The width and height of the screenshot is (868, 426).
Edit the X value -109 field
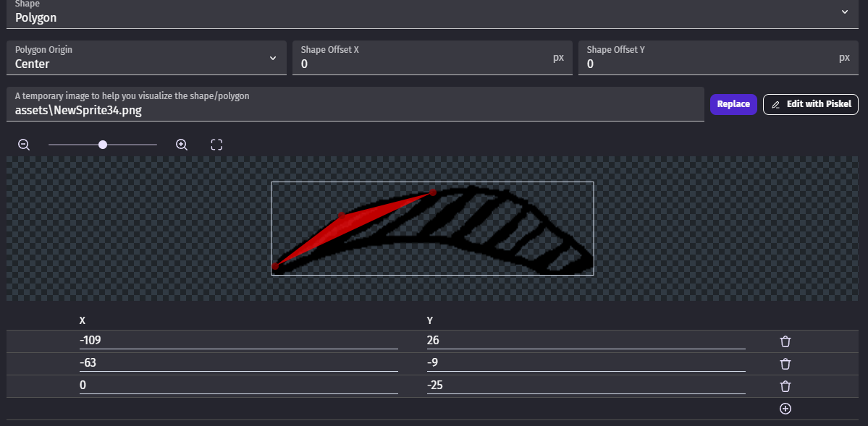pyautogui.click(x=238, y=341)
